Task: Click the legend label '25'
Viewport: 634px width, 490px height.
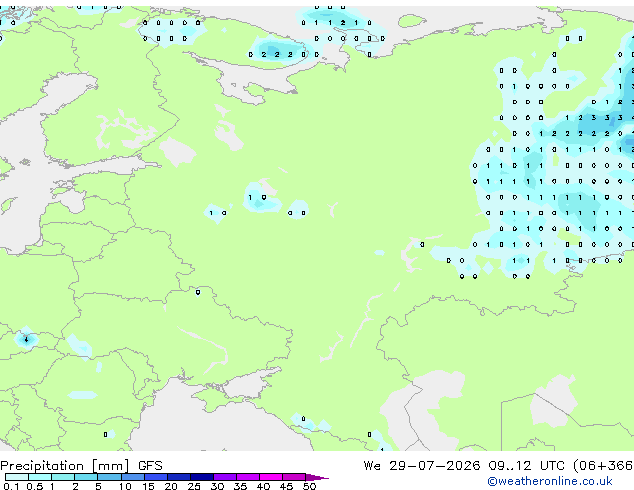Action: [194, 486]
